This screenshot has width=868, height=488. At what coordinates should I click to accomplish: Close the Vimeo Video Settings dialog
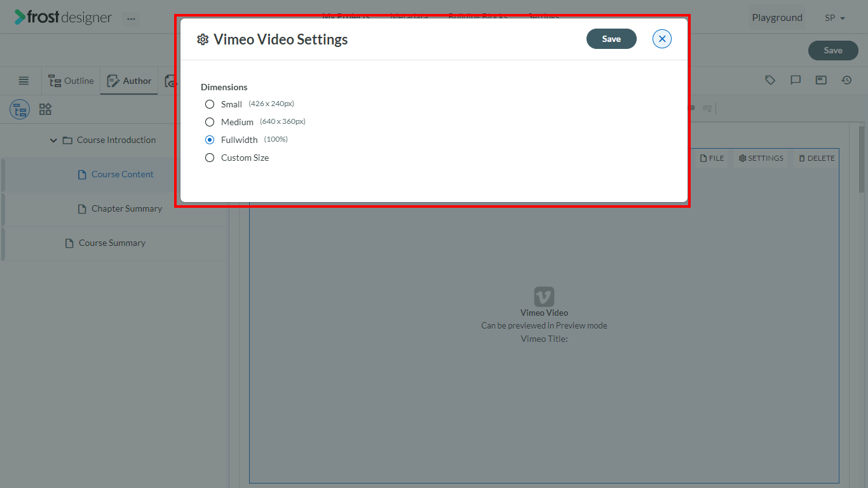point(662,39)
